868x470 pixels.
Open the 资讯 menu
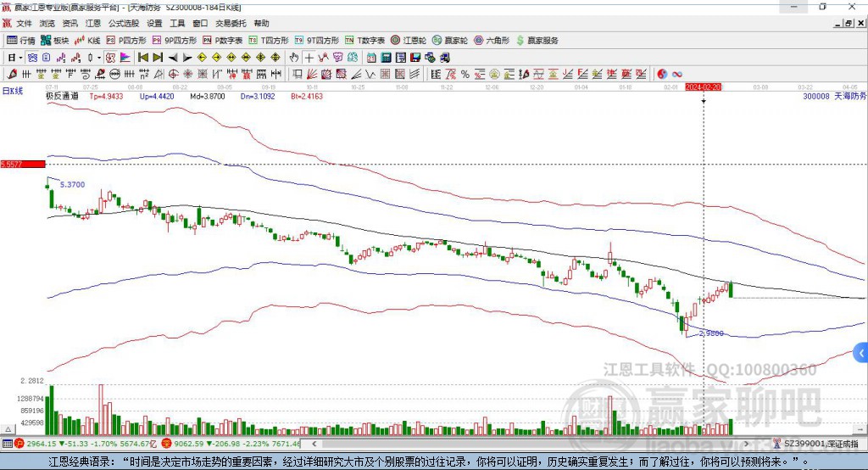70,23
